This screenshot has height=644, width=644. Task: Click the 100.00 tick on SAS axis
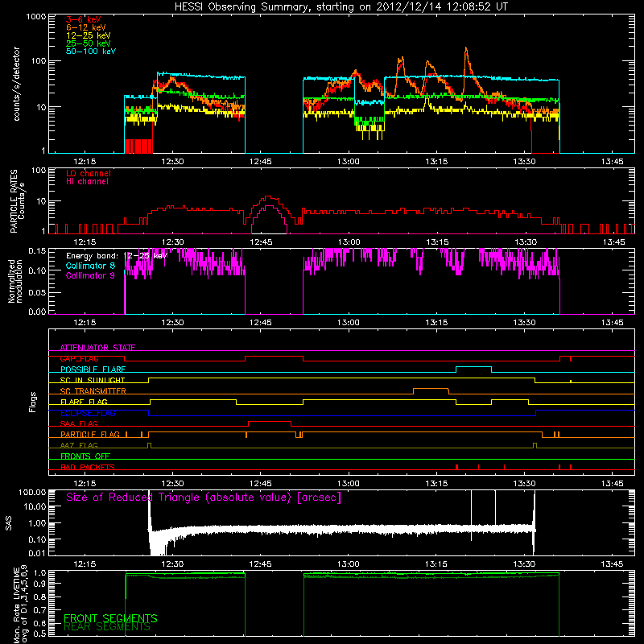pyautogui.click(x=32, y=492)
